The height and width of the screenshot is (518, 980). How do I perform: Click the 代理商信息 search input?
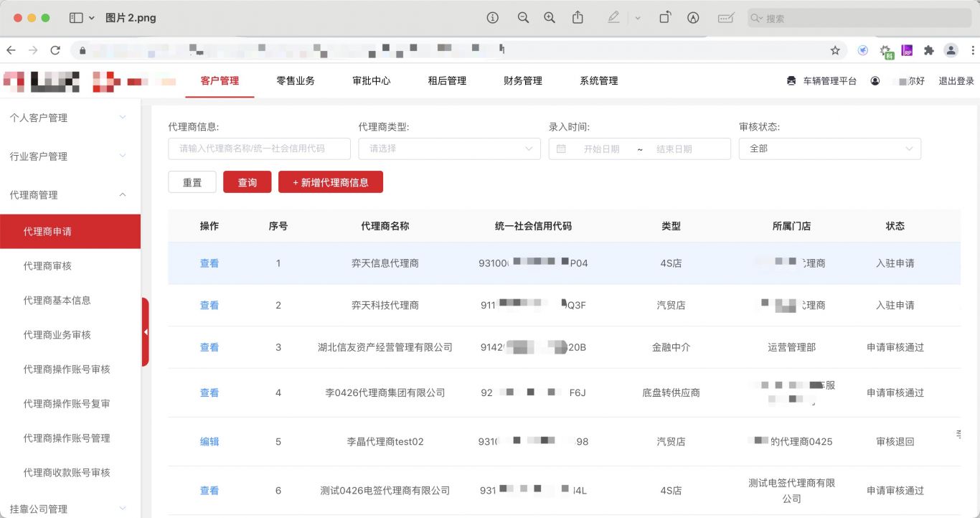click(x=259, y=149)
